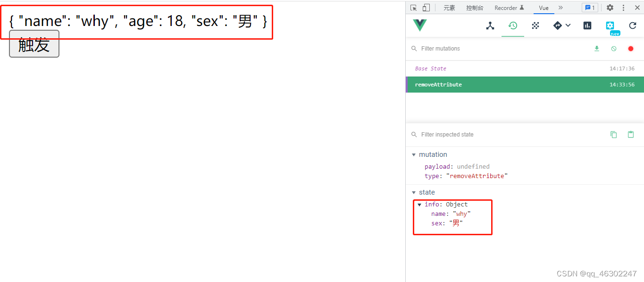Viewport: 644px width, 282px height.
Task: Open the Components tree view
Action: tap(490, 26)
